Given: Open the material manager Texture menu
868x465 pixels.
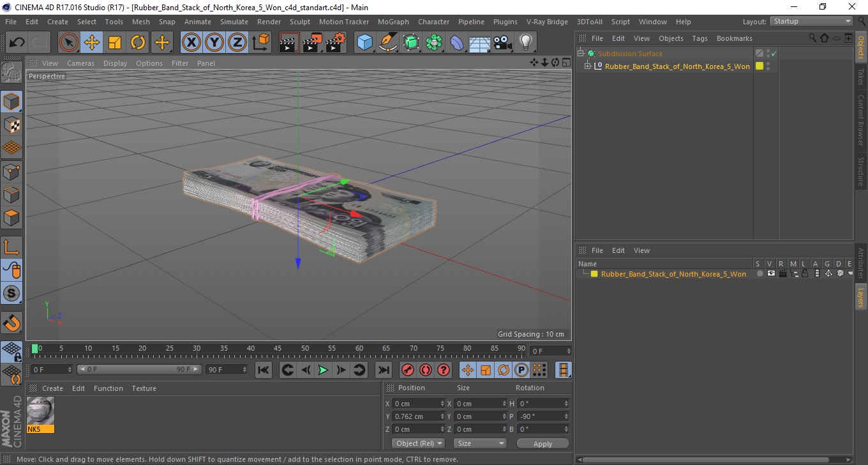Looking at the screenshot, I should coord(144,388).
